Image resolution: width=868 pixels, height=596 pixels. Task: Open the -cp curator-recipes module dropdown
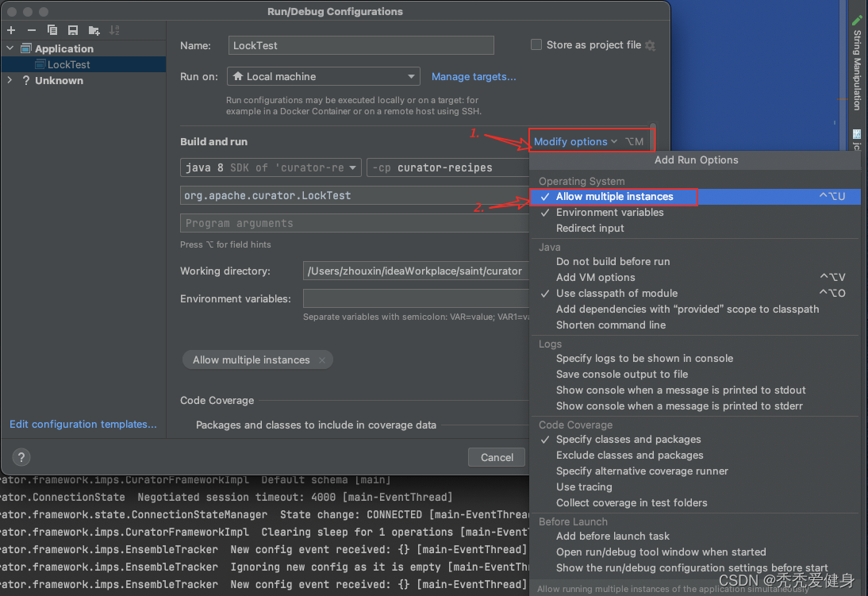[x=447, y=167]
